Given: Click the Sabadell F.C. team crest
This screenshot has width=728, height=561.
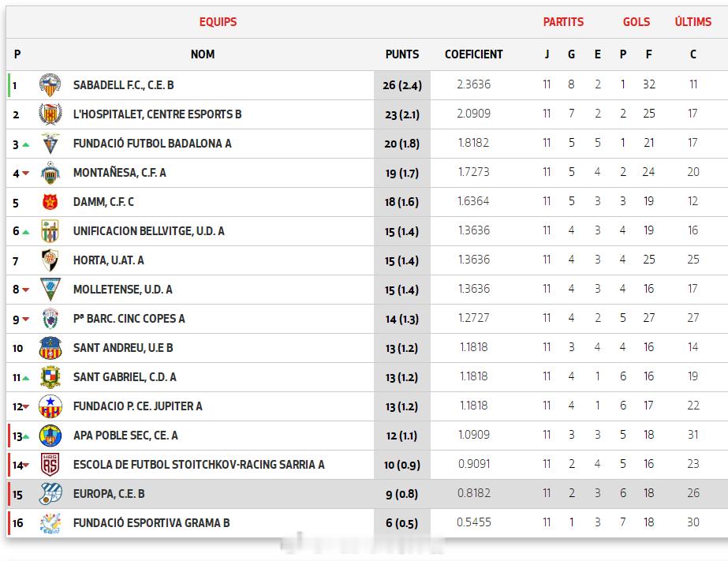Looking at the screenshot, I should [x=50, y=85].
